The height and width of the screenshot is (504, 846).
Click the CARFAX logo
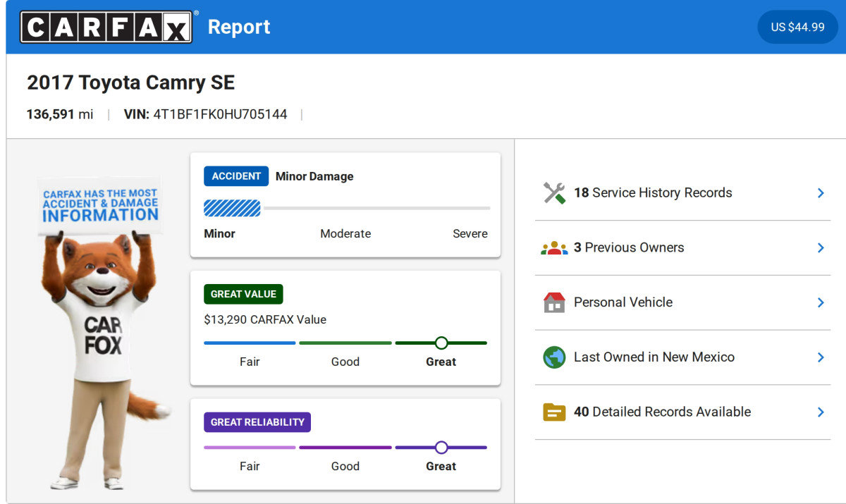(106, 27)
